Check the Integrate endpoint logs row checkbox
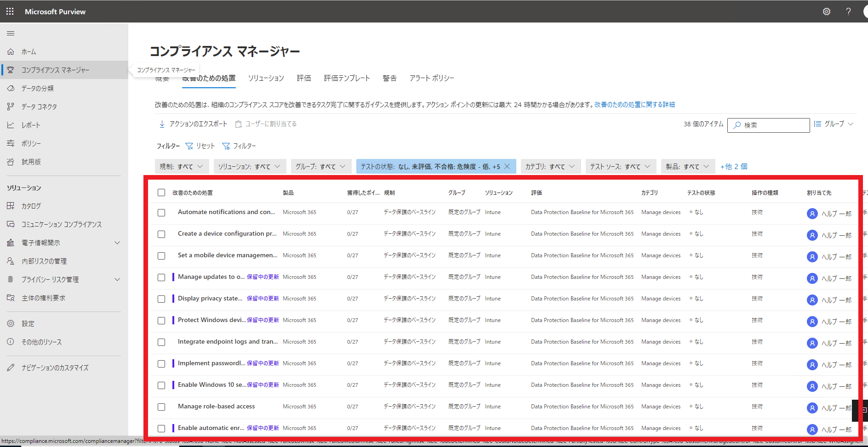The width and height of the screenshot is (868, 447). point(161,342)
